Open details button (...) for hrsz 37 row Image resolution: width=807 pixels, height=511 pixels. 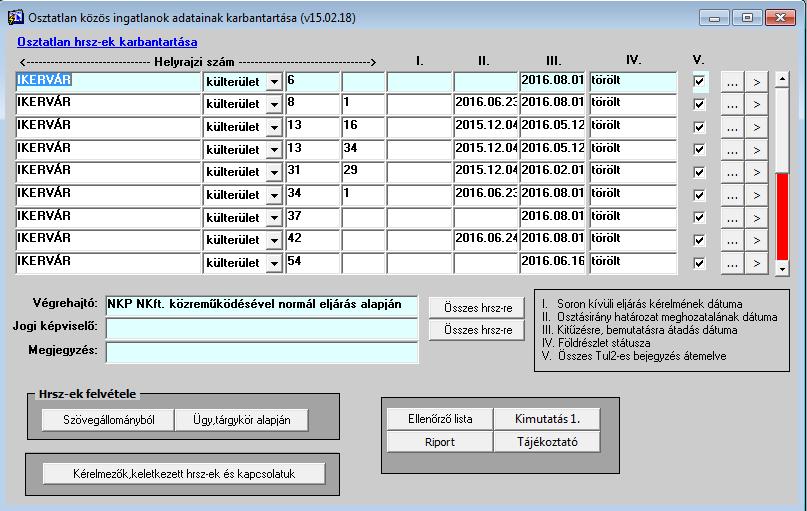point(732,218)
